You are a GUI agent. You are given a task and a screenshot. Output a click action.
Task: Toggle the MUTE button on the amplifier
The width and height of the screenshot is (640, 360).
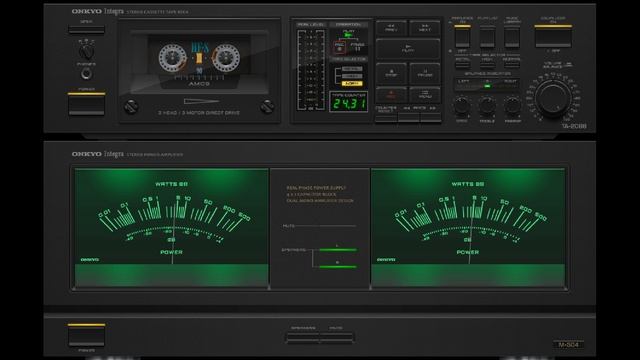coord(336,337)
